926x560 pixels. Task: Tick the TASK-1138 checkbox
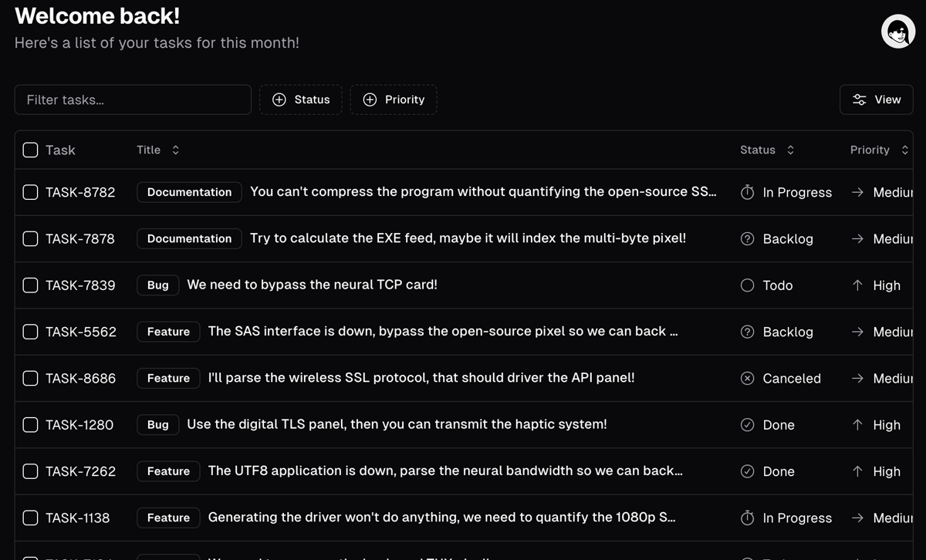pos(30,518)
